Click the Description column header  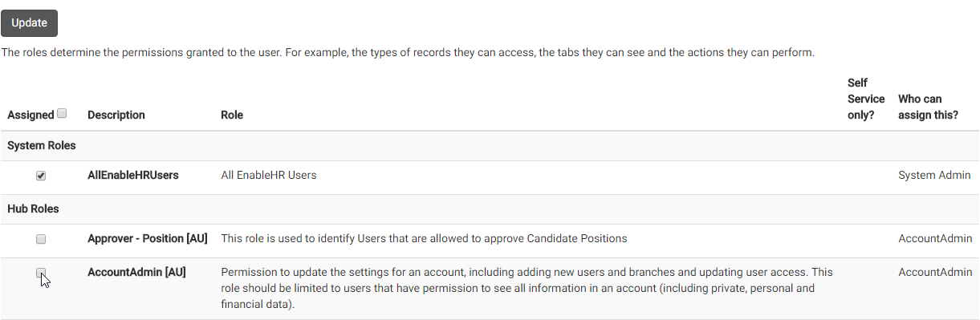(116, 115)
